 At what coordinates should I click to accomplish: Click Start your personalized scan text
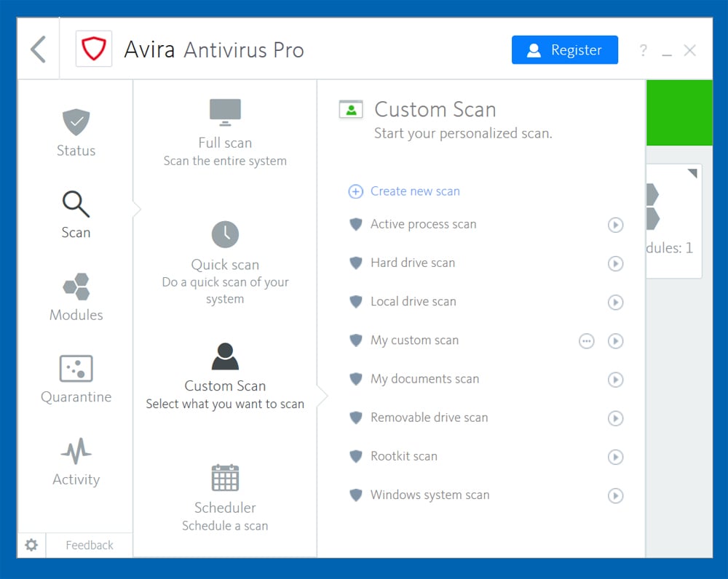pyautogui.click(x=463, y=134)
